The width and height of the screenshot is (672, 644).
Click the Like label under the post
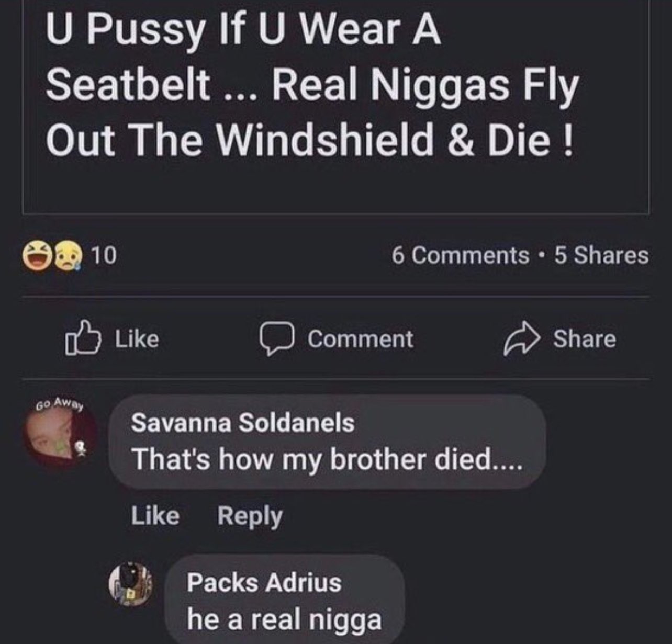(x=137, y=339)
